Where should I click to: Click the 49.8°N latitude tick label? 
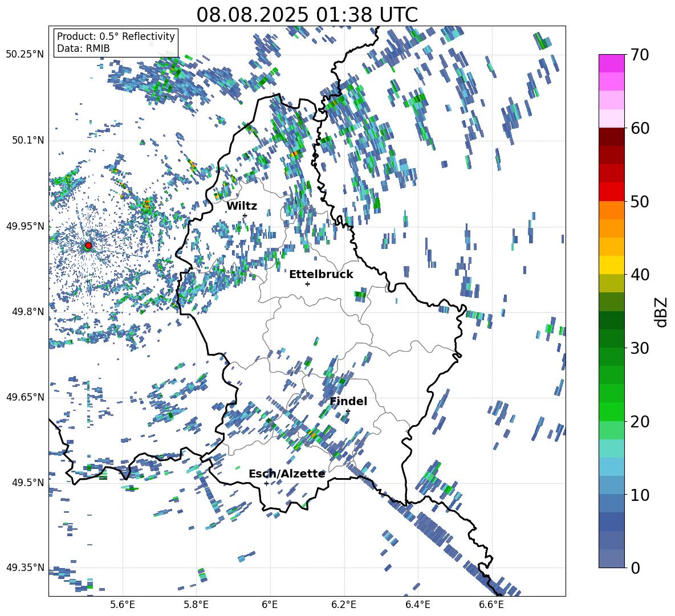[x=27, y=312]
